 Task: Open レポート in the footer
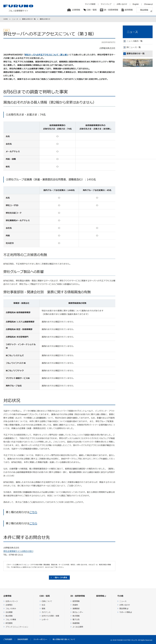45,620
